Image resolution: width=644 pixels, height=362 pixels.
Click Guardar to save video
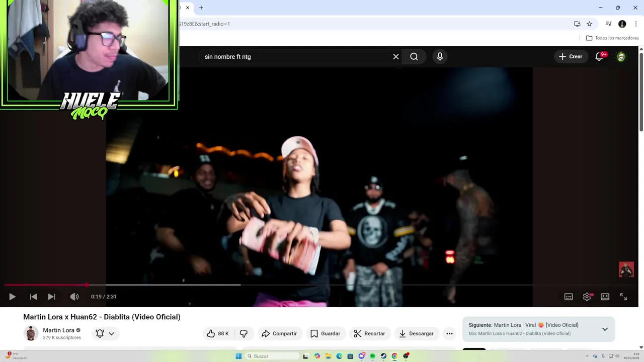(326, 333)
